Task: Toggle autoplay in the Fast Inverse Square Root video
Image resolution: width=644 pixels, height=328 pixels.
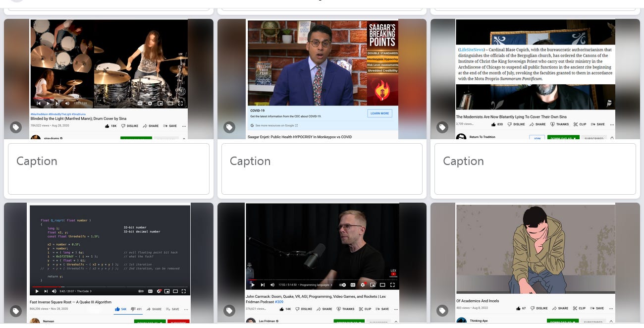Action: point(141,291)
